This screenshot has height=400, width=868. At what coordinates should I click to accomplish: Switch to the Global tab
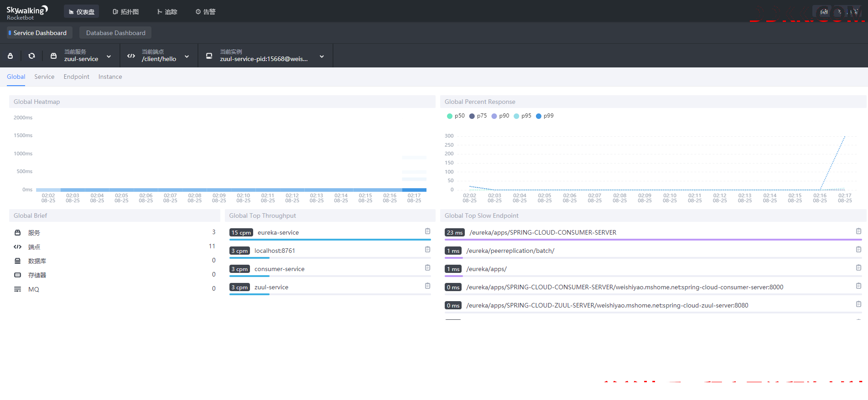[x=16, y=77]
